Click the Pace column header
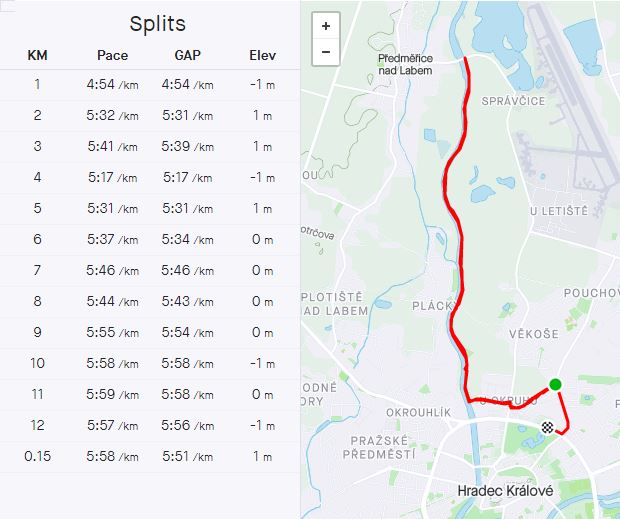 point(112,55)
